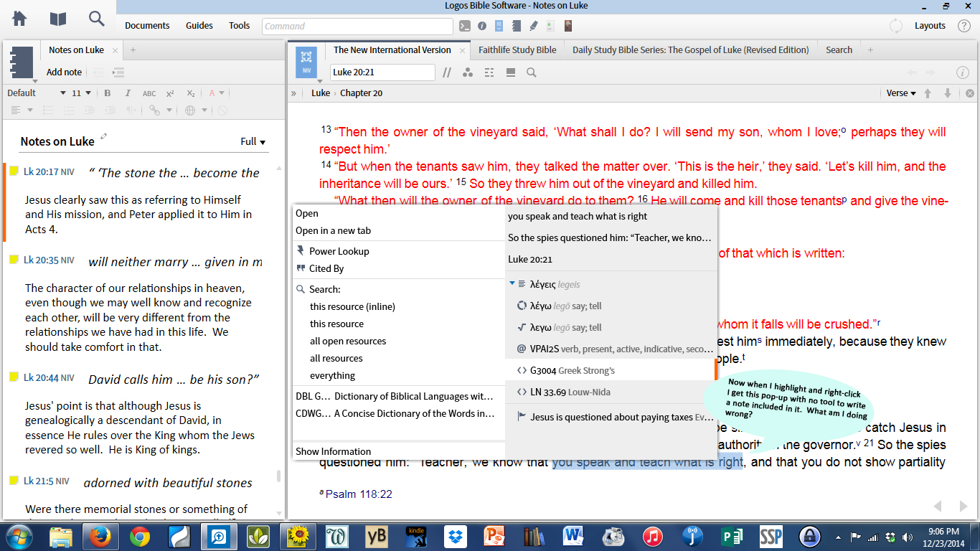
Task: Open the Documents menu
Action: pyautogui.click(x=147, y=26)
